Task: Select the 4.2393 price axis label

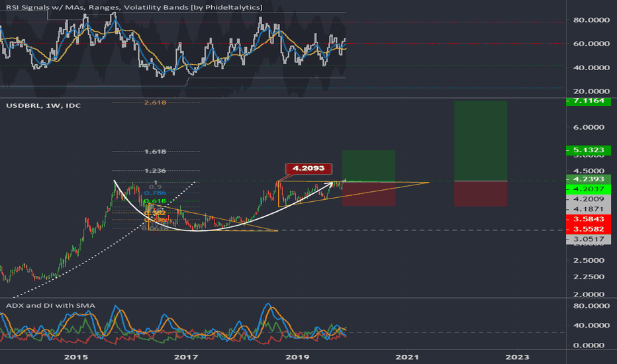Action: tap(589, 179)
